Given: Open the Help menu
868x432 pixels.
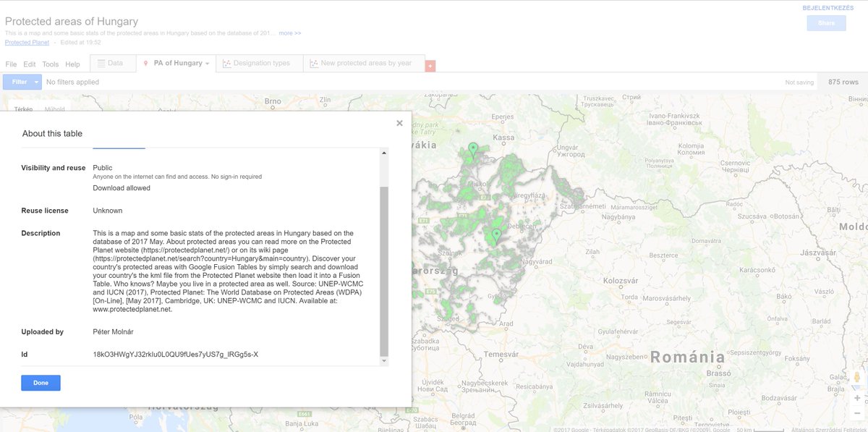Looking at the screenshot, I should click(72, 64).
